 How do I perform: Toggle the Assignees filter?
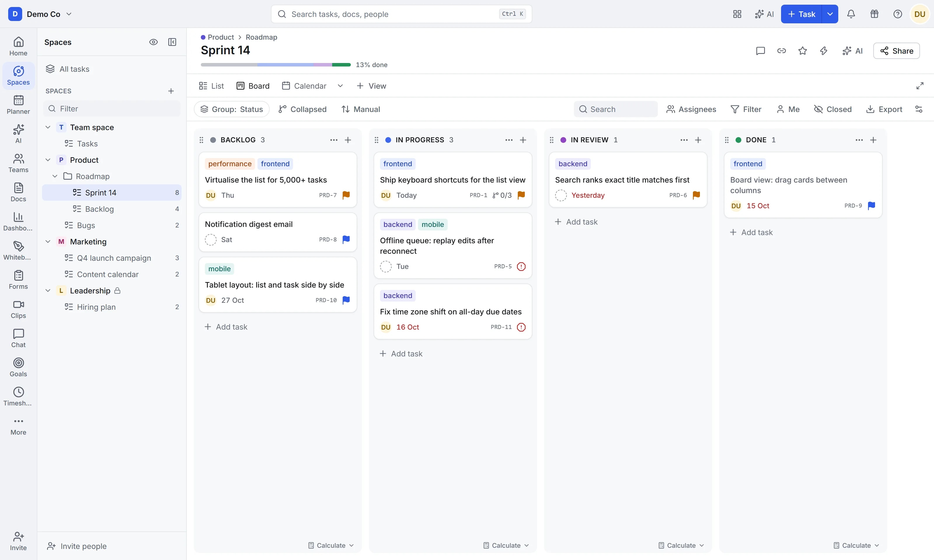pyautogui.click(x=691, y=109)
